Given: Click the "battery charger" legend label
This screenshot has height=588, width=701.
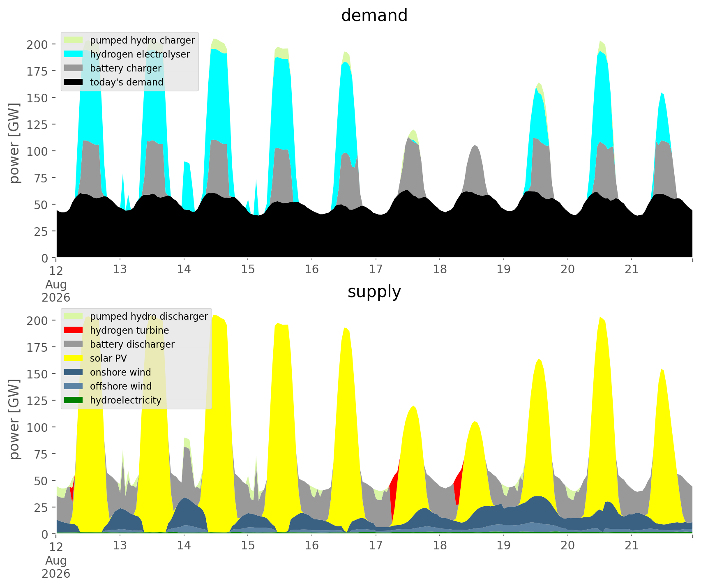Looking at the screenshot, I should pos(126,69).
